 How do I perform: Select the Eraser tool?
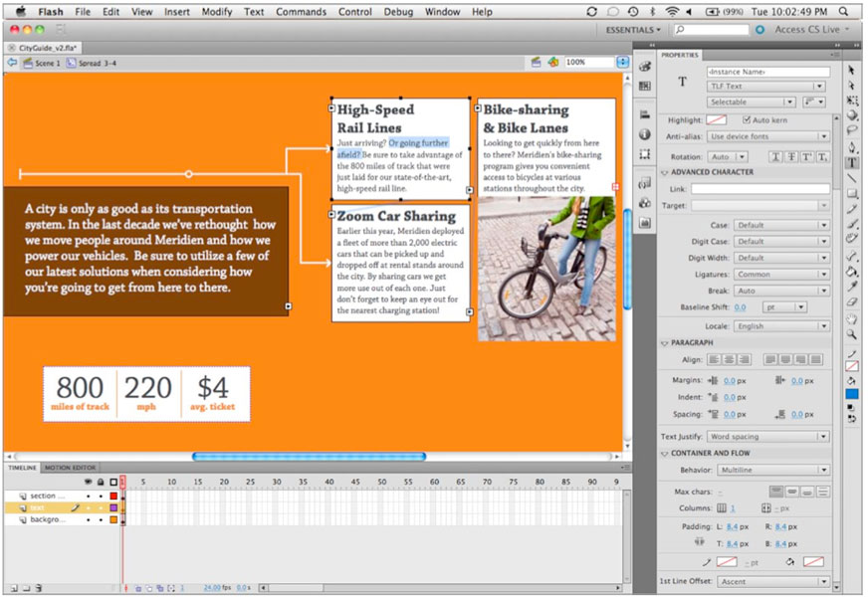coord(851,301)
